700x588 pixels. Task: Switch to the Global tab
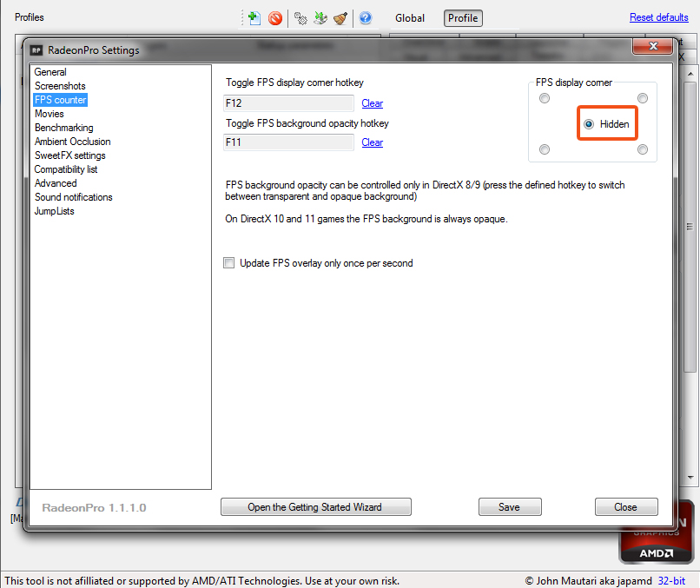(409, 18)
